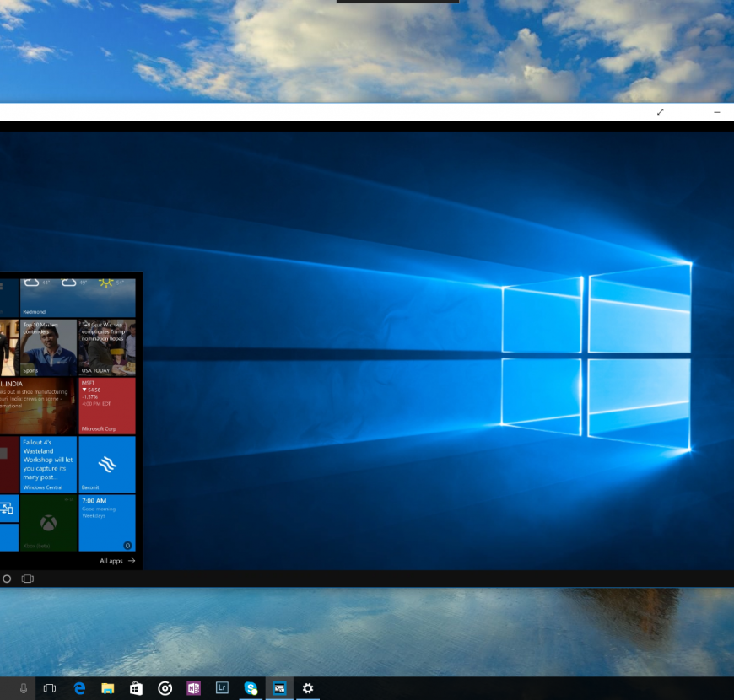Open the Xbox (beta) tile

[x=48, y=523]
